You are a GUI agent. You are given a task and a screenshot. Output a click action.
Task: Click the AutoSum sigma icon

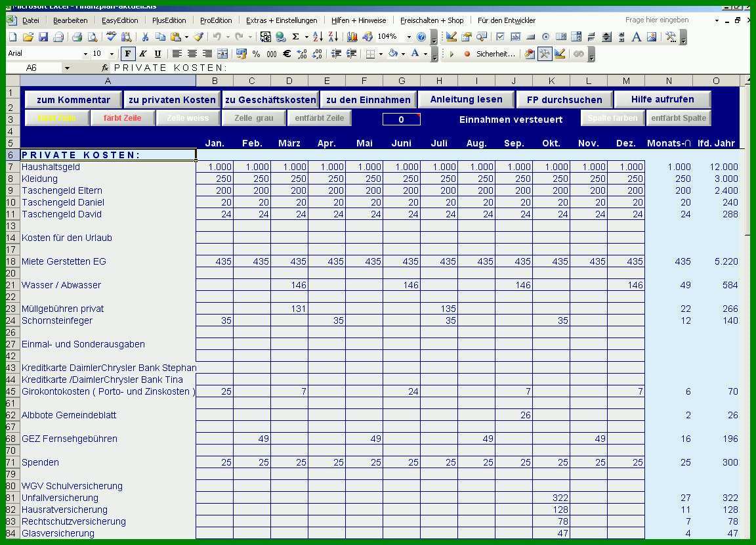pos(295,37)
